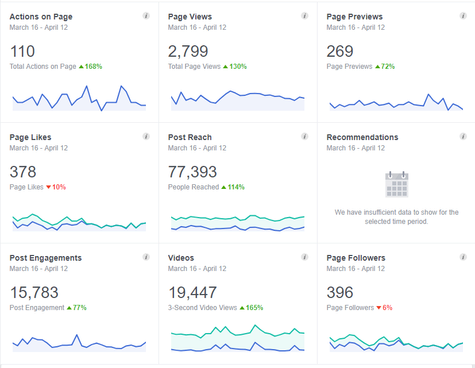This screenshot has width=475, height=368.
Task: Click the 110 total actions value
Action: tap(22, 51)
